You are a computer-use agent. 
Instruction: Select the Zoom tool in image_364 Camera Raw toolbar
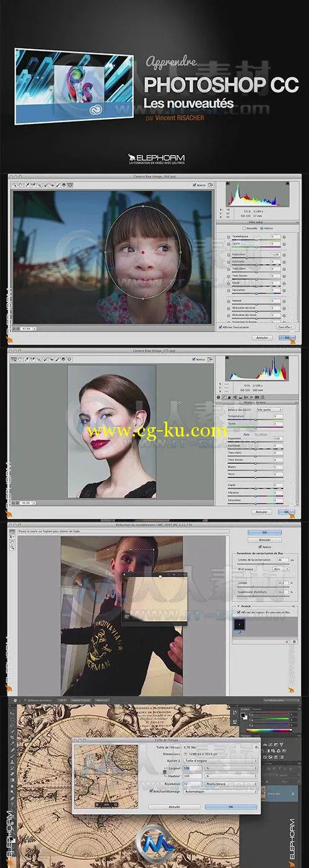14,185
